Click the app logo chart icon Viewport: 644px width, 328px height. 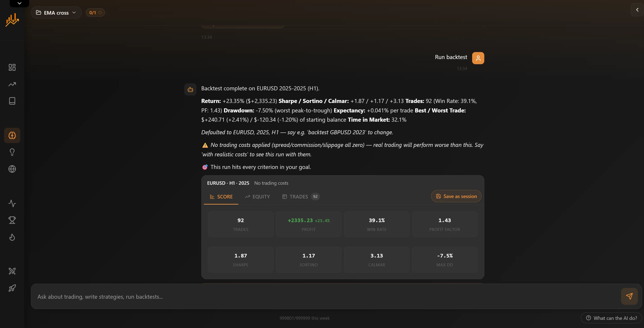click(12, 20)
